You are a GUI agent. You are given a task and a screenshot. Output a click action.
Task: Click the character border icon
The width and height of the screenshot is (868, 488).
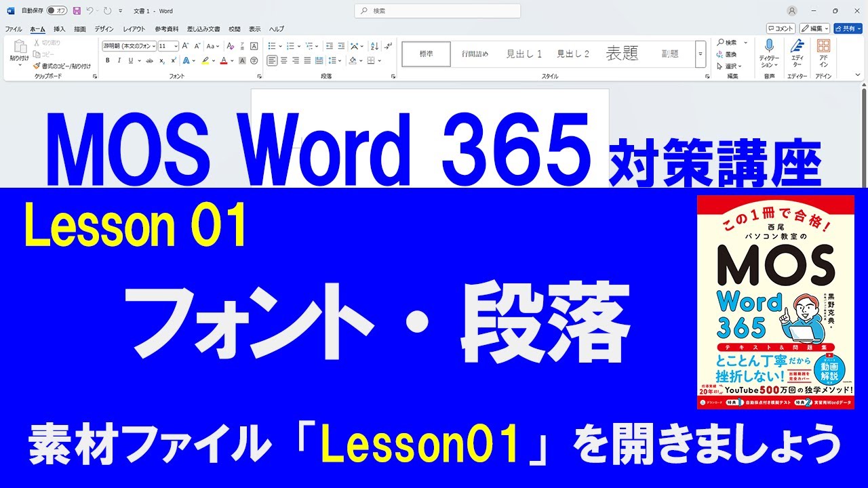254,46
